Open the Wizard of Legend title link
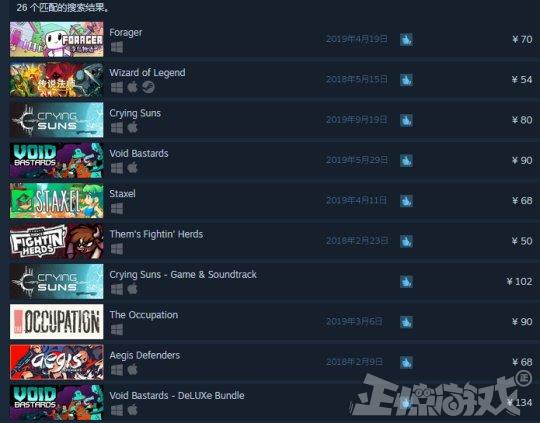The image size is (540, 423). click(147, 73)
